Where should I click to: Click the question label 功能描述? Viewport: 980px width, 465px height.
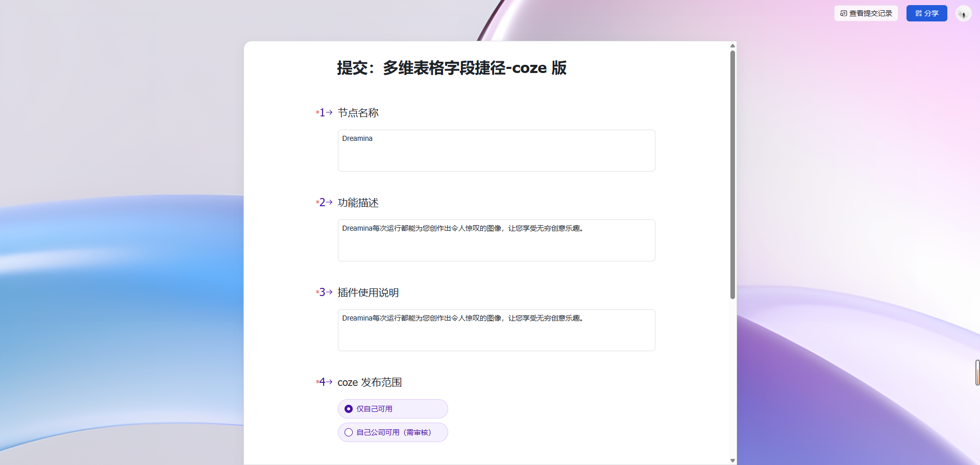click(358, 203)
